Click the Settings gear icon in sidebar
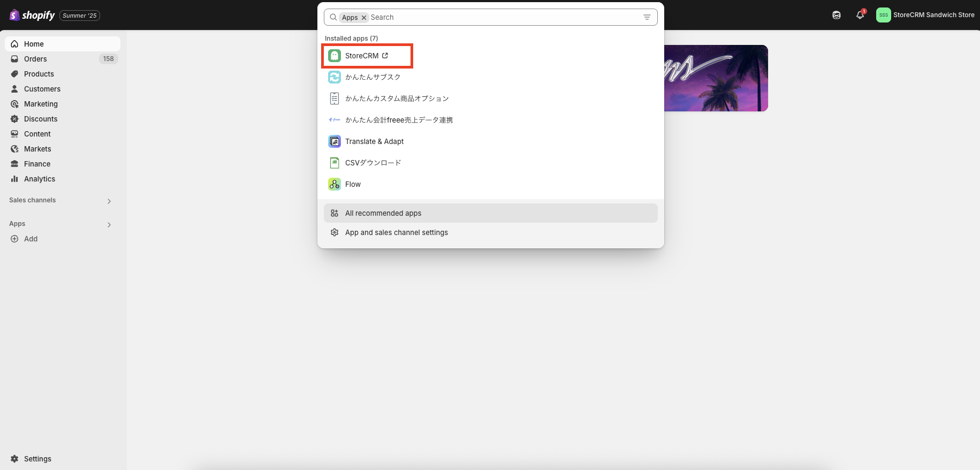Screen dimensions: 980x470 [14, 459]
